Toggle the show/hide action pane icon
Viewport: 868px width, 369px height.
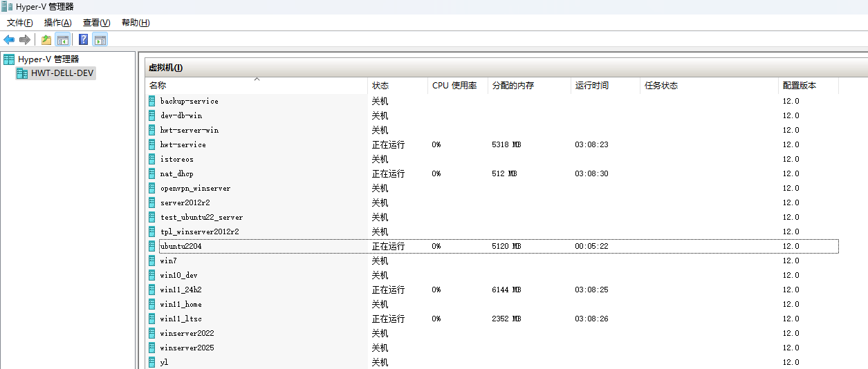(100, 40)
